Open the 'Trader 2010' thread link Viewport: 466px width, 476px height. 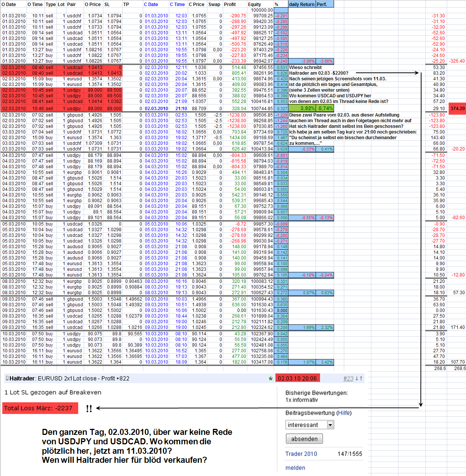pyautogui.click(x=301, y=454)
